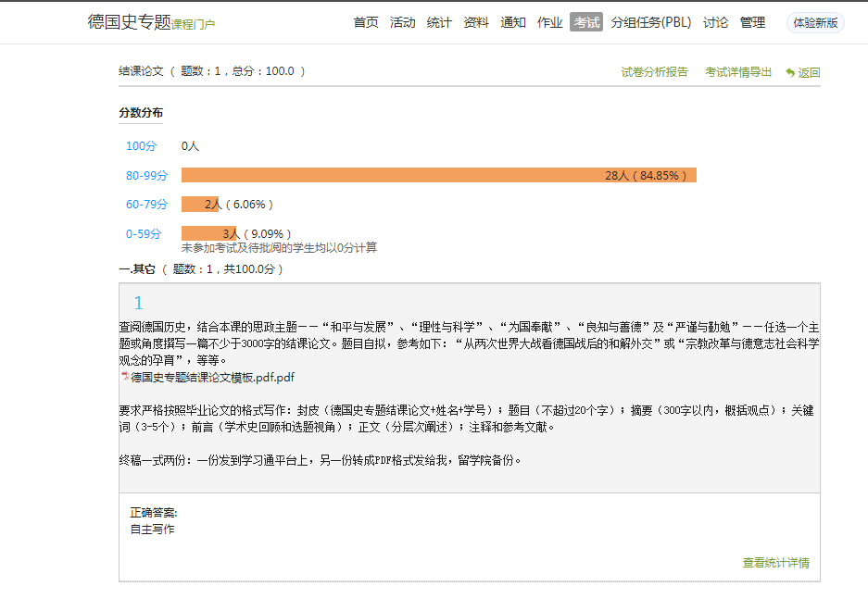Click the 考试详情导出 link
The width and height of the screenshot is (868, 611).
[x=737, y=72]
